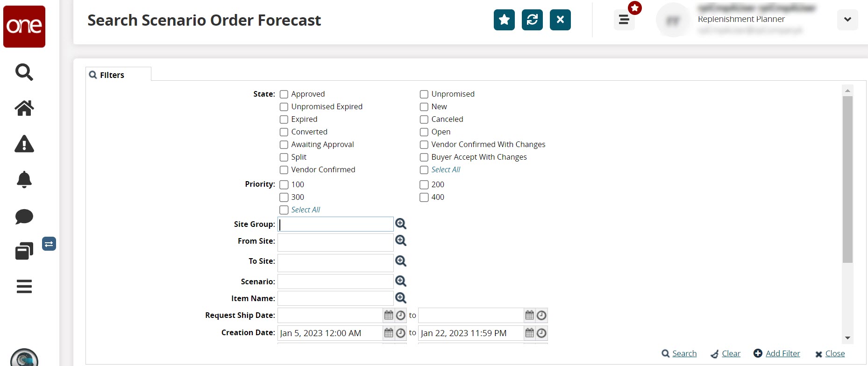Open the Site Group lookup picker icon
The image size is (868, 366).
pyautogui.click(x=401, y=224)
